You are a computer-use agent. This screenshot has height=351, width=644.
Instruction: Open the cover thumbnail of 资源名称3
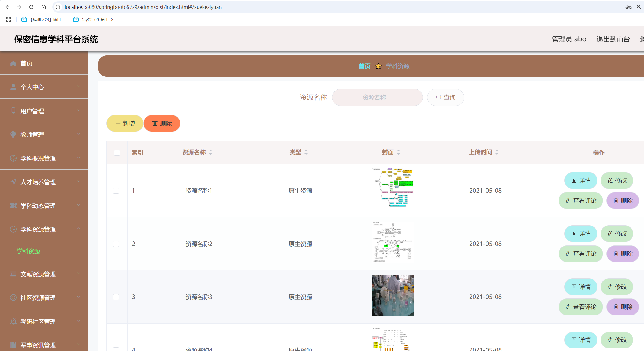392,295
